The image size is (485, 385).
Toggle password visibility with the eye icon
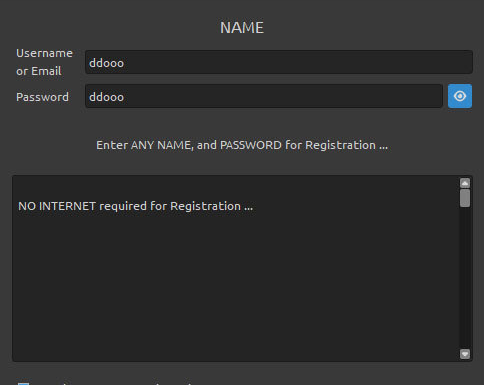tap(460, 96)
